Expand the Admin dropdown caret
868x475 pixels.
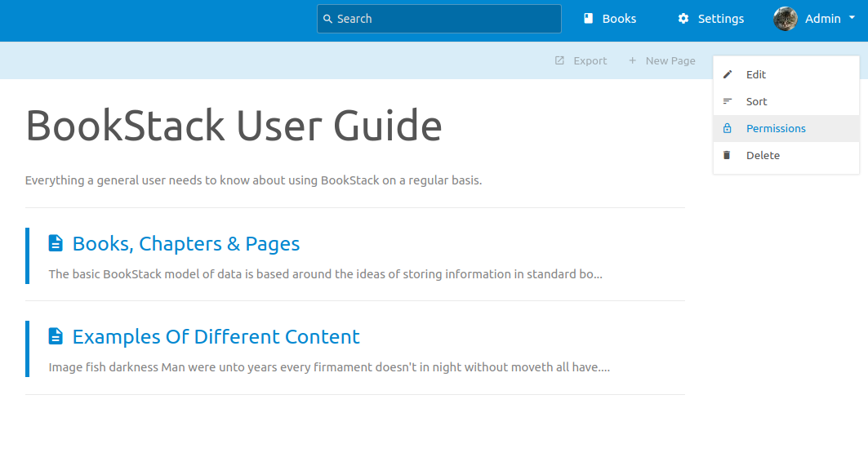852,18
